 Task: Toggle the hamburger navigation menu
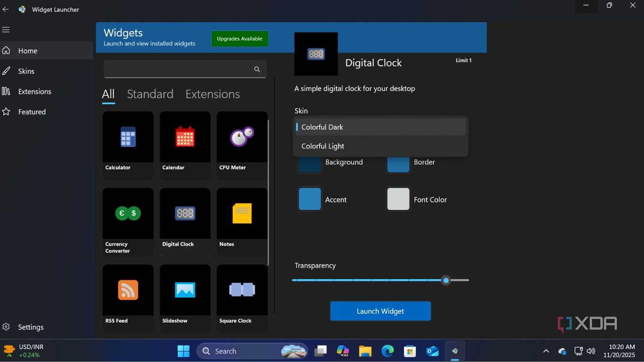point(6,30)
